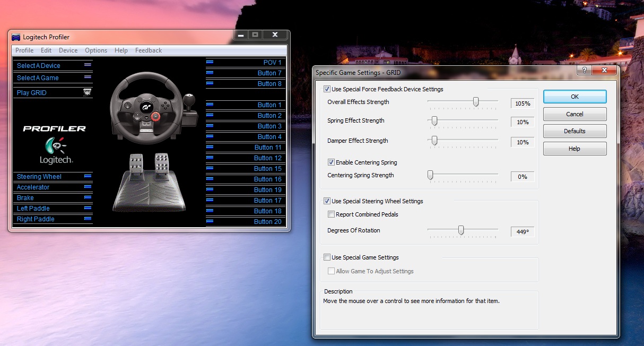
Task: Adjust Overall Effects Strength slider
Action: (x=476, y=102)
